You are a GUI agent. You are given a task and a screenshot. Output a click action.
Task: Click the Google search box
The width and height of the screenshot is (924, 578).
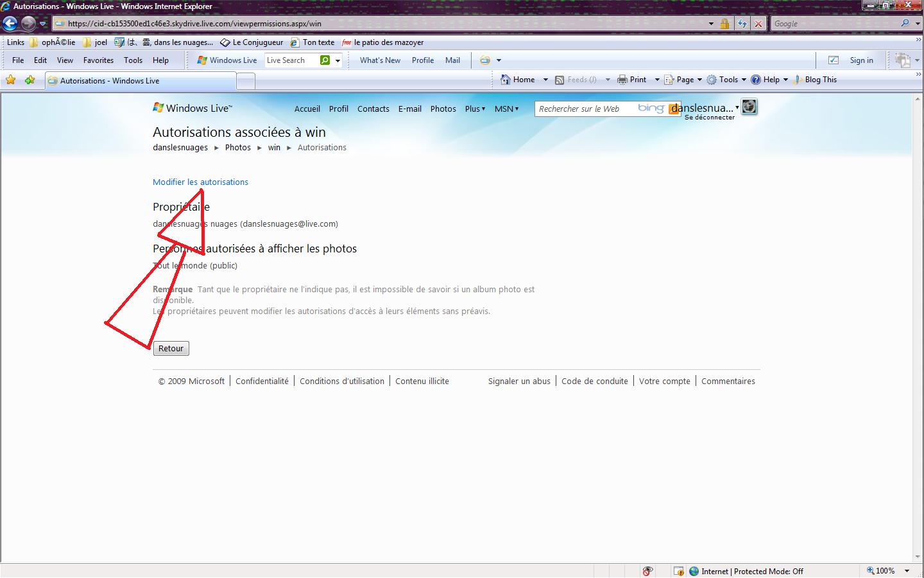[x=834, y=24]
